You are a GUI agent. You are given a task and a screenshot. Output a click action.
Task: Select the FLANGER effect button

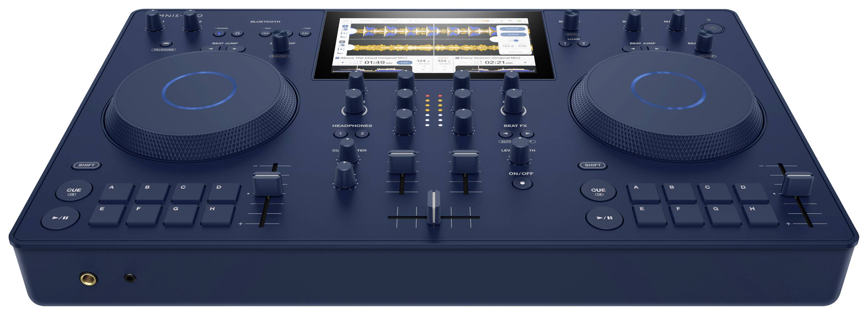coord(513,29)
